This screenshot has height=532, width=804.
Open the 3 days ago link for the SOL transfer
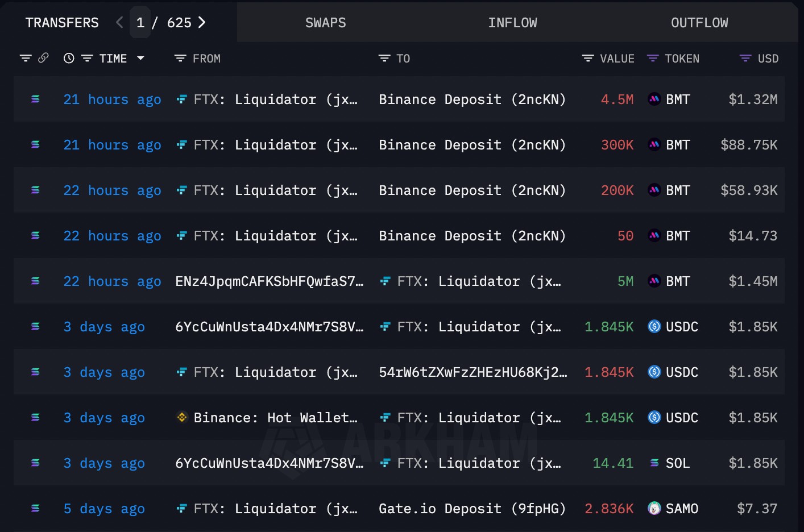click(x=104, y=463)
